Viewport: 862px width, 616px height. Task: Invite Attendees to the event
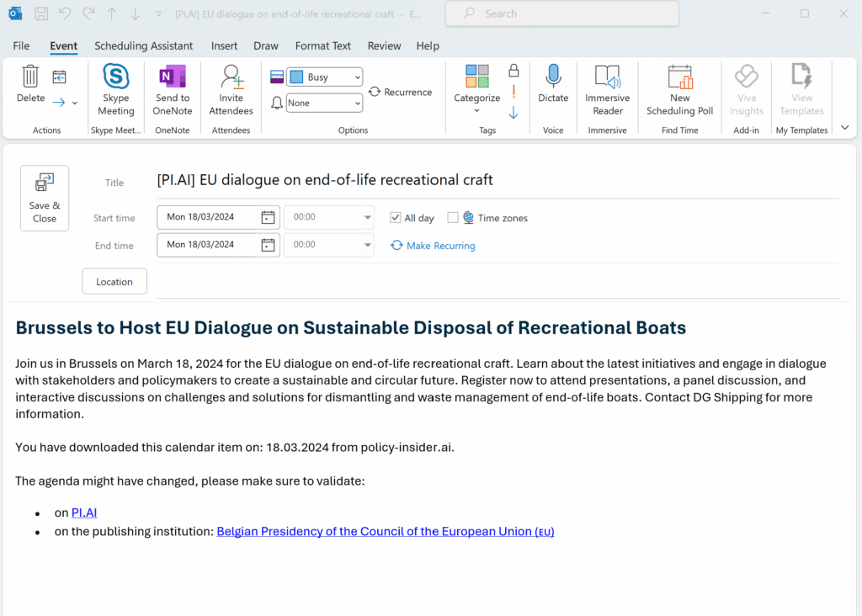pos(231,88)
